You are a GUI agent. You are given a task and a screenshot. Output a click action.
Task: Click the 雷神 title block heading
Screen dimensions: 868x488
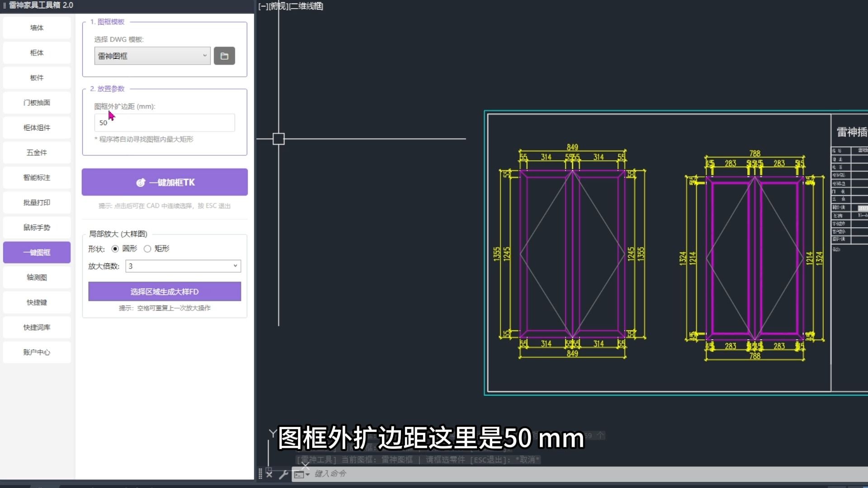[x=852, y=132]
